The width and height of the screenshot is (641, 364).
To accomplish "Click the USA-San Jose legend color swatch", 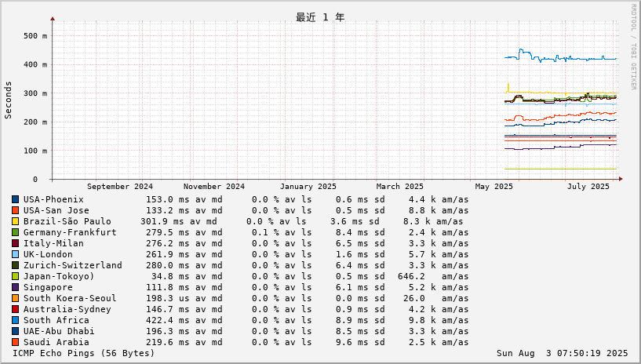I will click(x=15, y=210).
